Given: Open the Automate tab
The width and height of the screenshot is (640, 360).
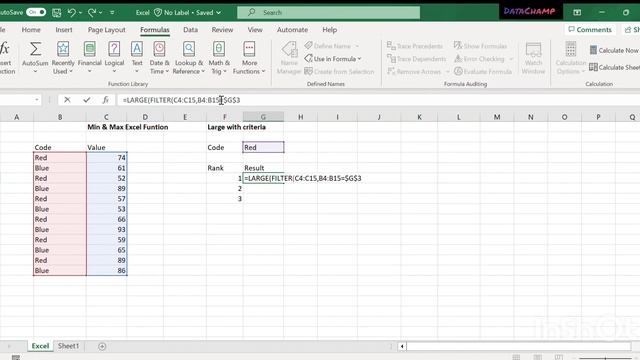Looking at the screenshot, I should (292, 30).
